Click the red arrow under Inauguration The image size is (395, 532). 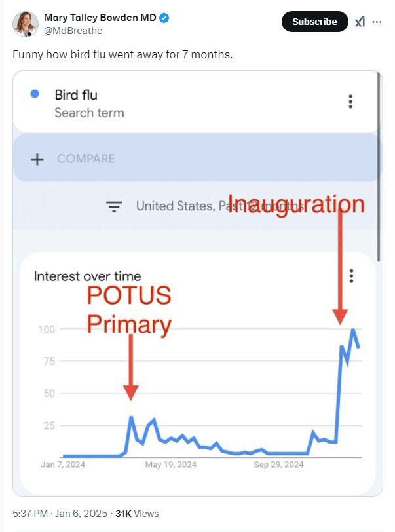(340, 267)
